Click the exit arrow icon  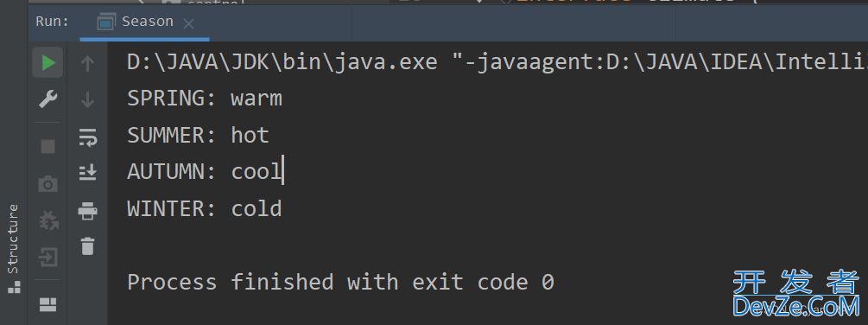click(48, 258)
